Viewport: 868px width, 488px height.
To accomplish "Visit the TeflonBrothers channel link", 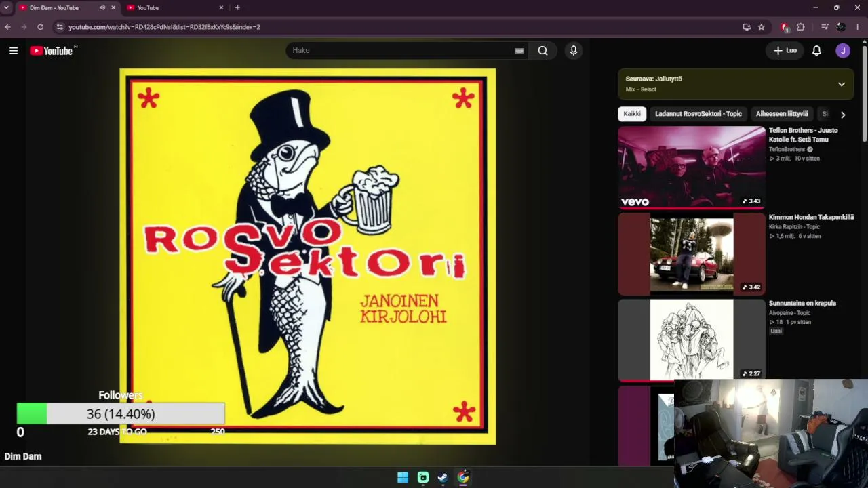I will tap(787, 150).
